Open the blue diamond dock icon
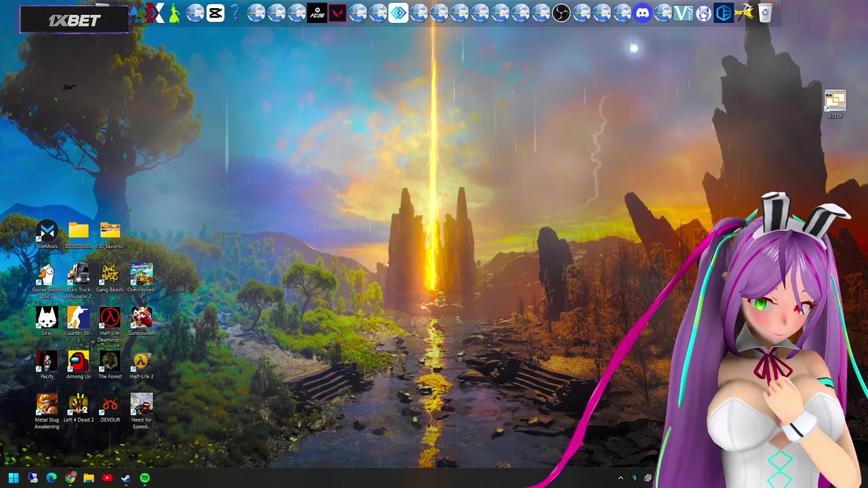868x488 pixels. (398, 12)
